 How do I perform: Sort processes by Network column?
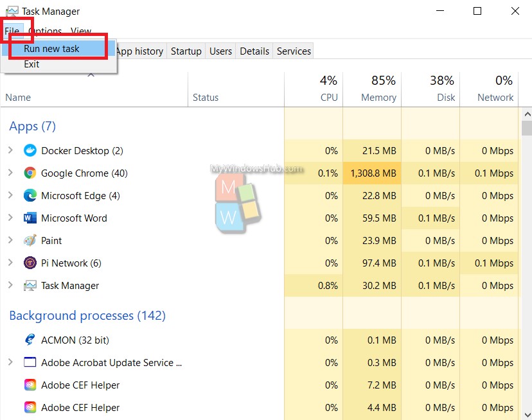tap(489, 90)
